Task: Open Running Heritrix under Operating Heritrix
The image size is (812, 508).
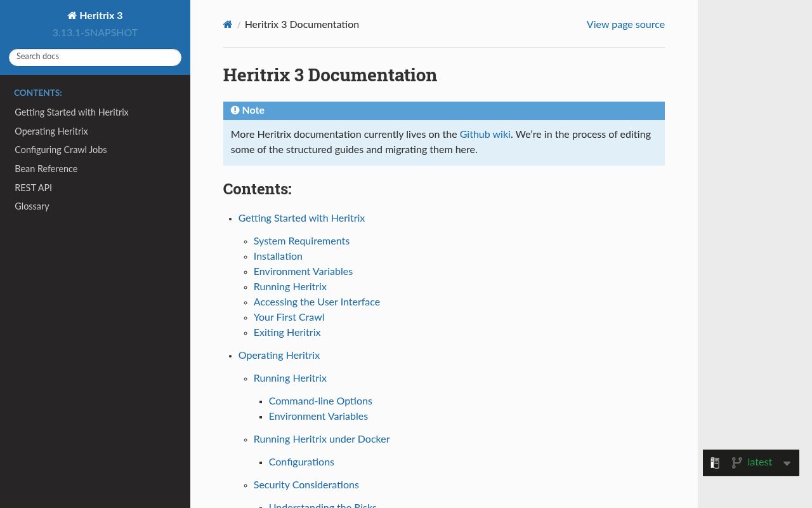Action: [290, 378]
